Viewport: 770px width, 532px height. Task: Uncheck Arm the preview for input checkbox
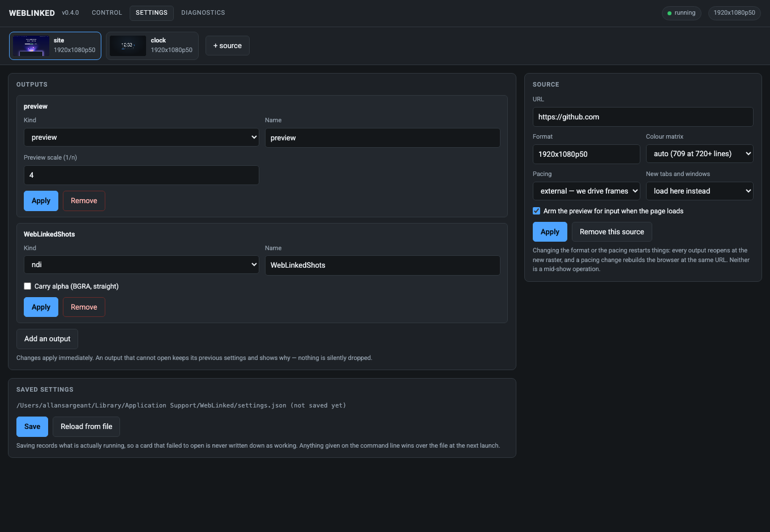point(537,211)
